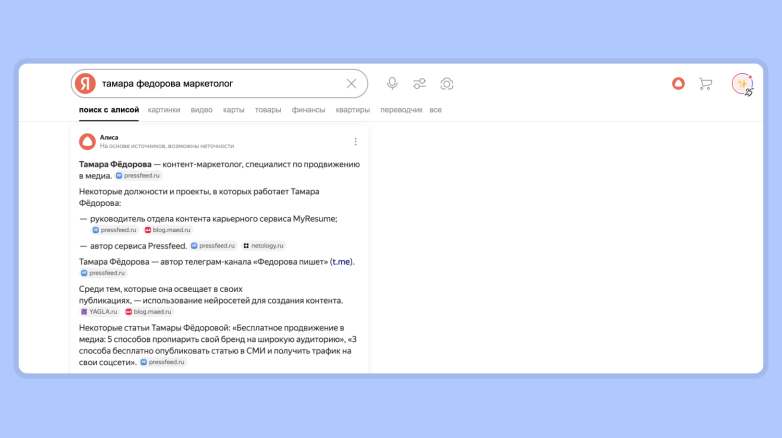Click text 'руководитель отдела контента карьерного сервиса MyResume'
Image resolution: width=782 pixels, height=438 pixels.
tap(213, 219)
